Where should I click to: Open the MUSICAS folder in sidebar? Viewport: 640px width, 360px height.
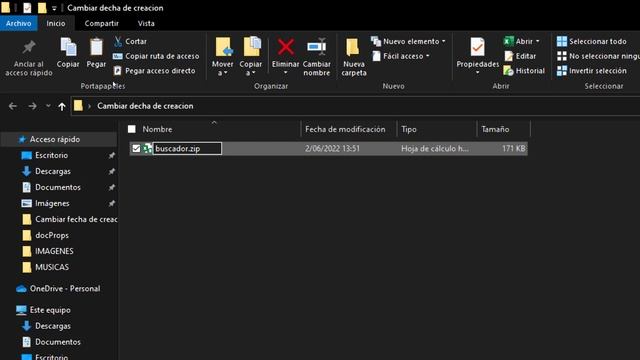coord(52,267)
